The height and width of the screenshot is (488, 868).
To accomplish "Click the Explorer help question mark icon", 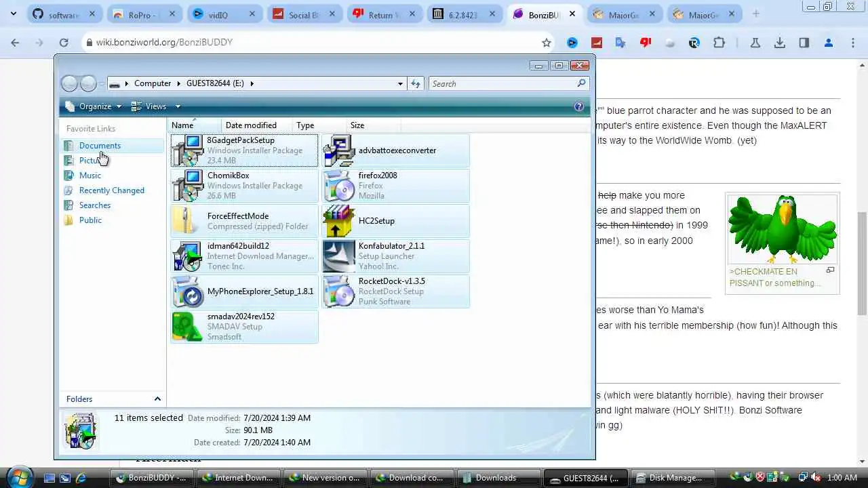I will (x=579, y=106).
